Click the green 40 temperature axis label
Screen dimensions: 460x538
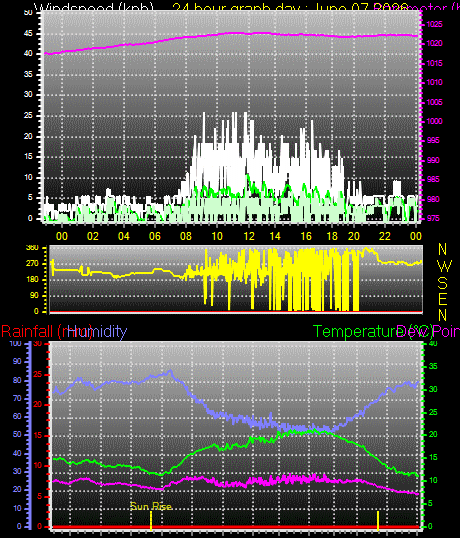pos(433,343)
